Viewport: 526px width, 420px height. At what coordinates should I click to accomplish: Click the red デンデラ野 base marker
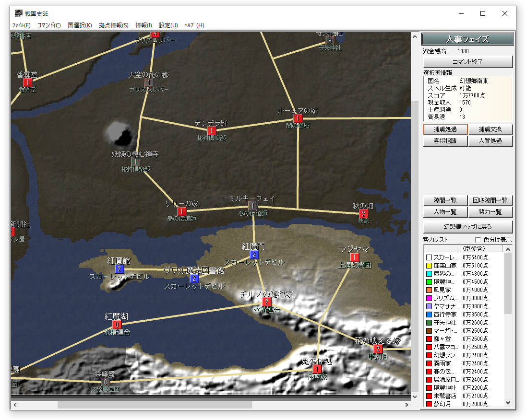[211, 131]
